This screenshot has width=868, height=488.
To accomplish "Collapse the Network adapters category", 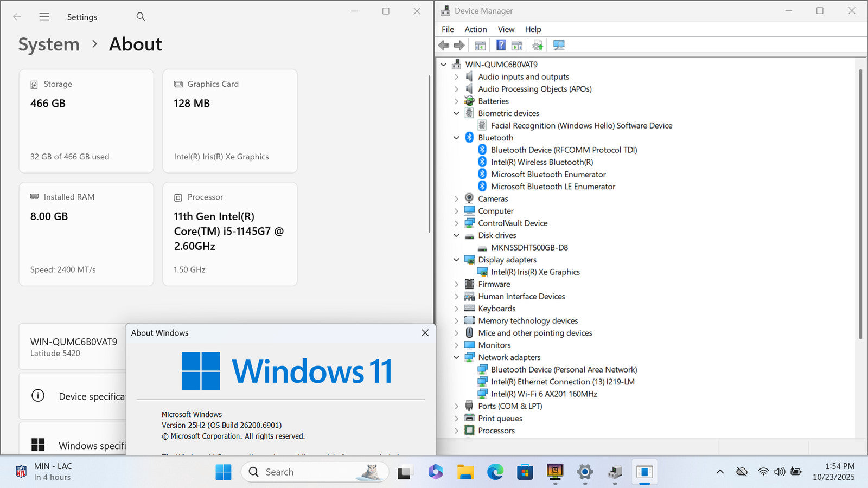I will pyautogui.click(x=456, y=357).
